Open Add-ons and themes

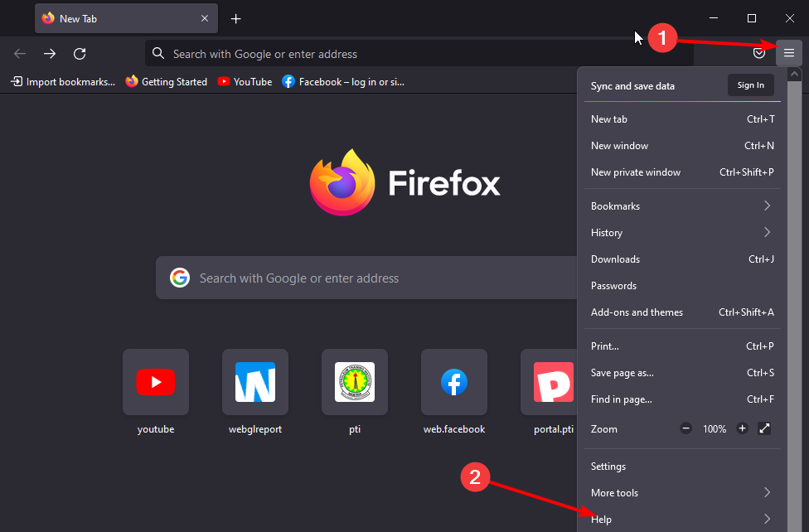(682, 312)
